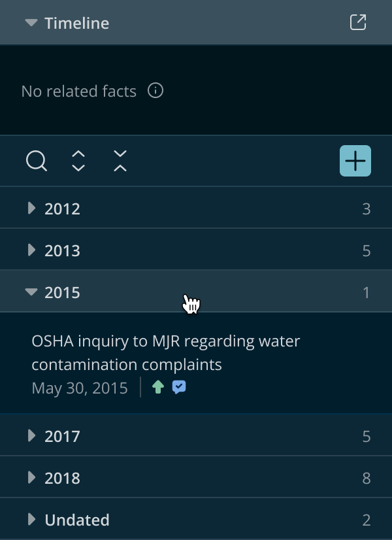The image size is (392, 540).
Task: Click the No related facts message
Action: pos(79,92)
